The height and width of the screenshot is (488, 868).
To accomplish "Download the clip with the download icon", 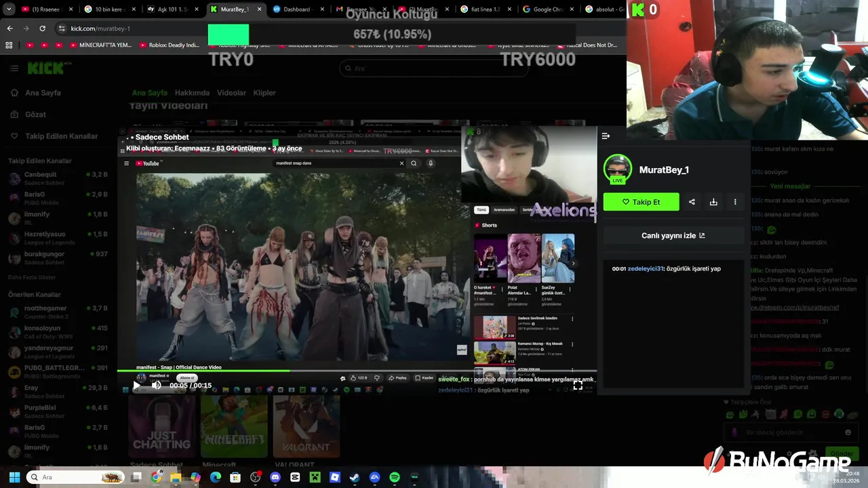I will pos(713,202).
